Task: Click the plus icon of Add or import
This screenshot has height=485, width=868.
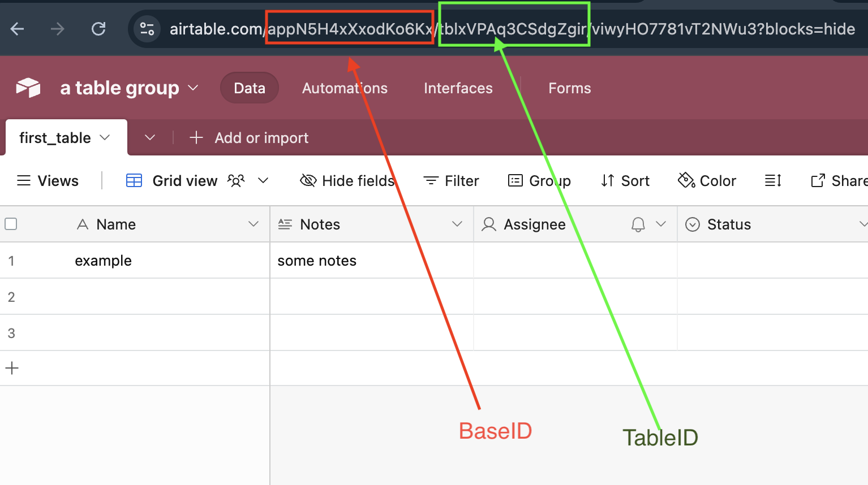Action: point(196,137)
